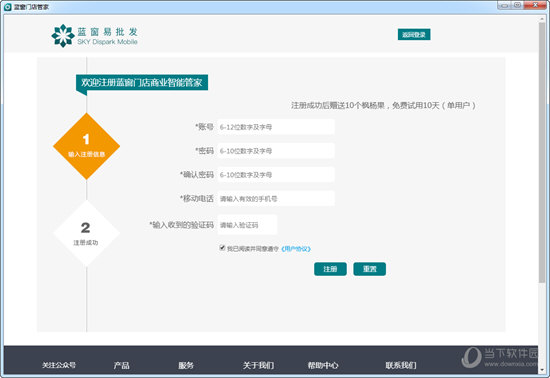Click the 注册成功后赠送10个枫杨果 notice text

click(x=383, y=105)
